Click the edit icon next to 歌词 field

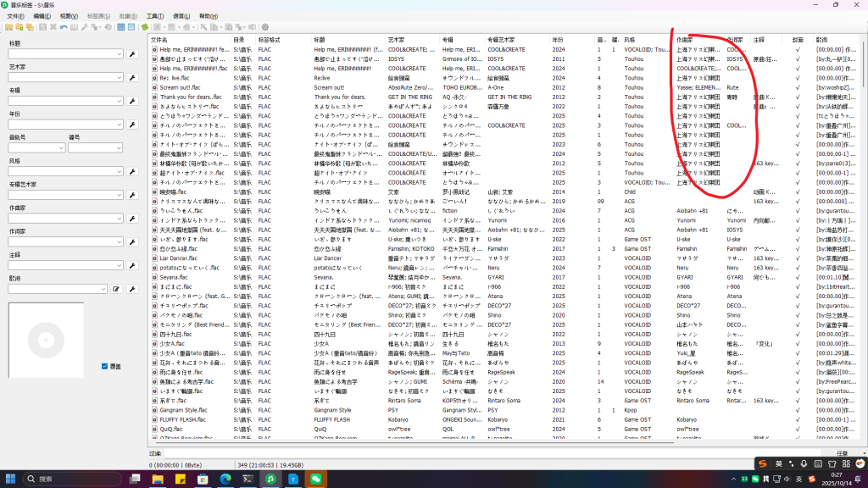pos(117,289)
